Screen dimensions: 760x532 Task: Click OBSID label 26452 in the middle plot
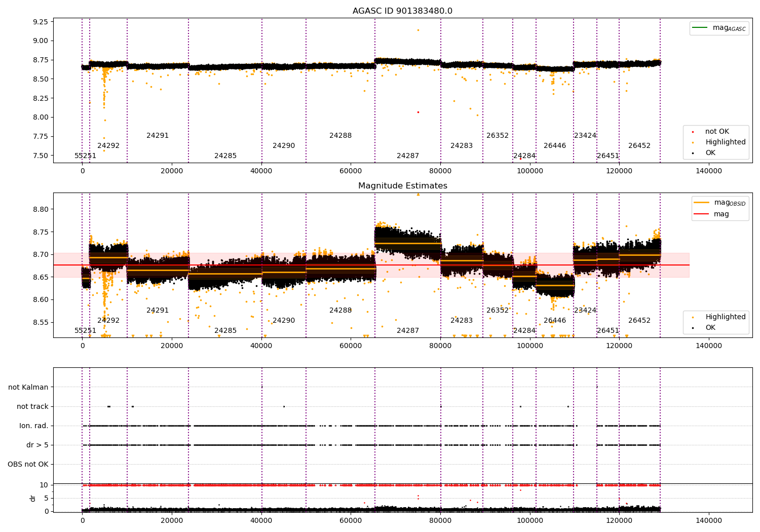[639, 321]
